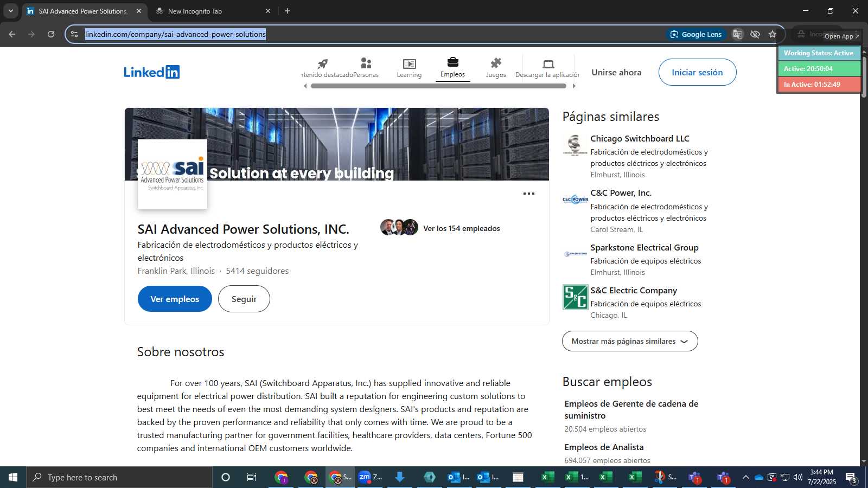Click the Ver los 154 empleados link
Screen dimensions: 868x488
pyautogui.click(x=461, y=228)
